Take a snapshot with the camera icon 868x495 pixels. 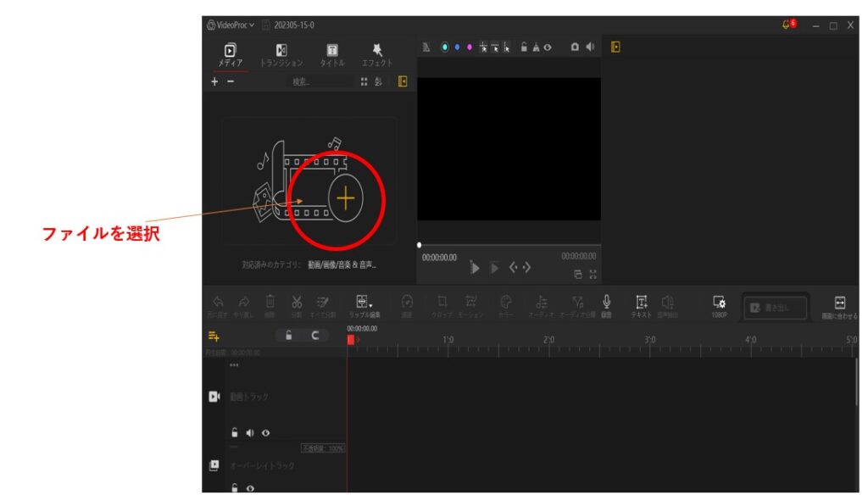[x=576, y=47]
